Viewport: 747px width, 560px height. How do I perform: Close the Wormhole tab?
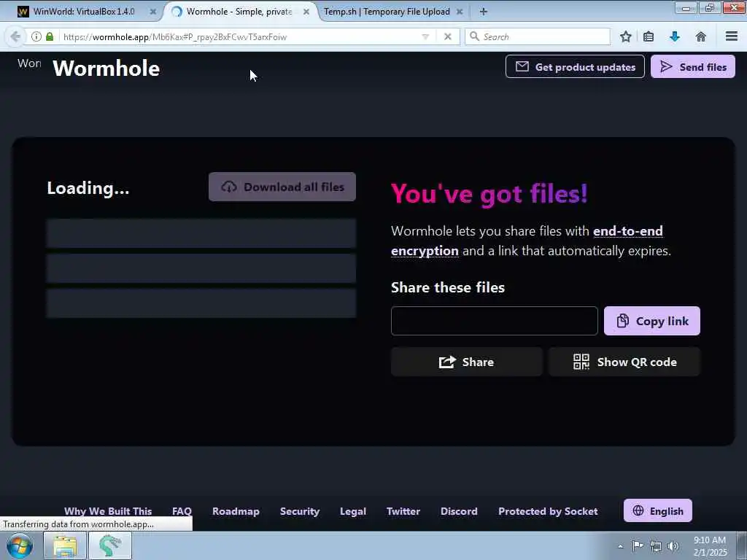[x=306, y=12]
